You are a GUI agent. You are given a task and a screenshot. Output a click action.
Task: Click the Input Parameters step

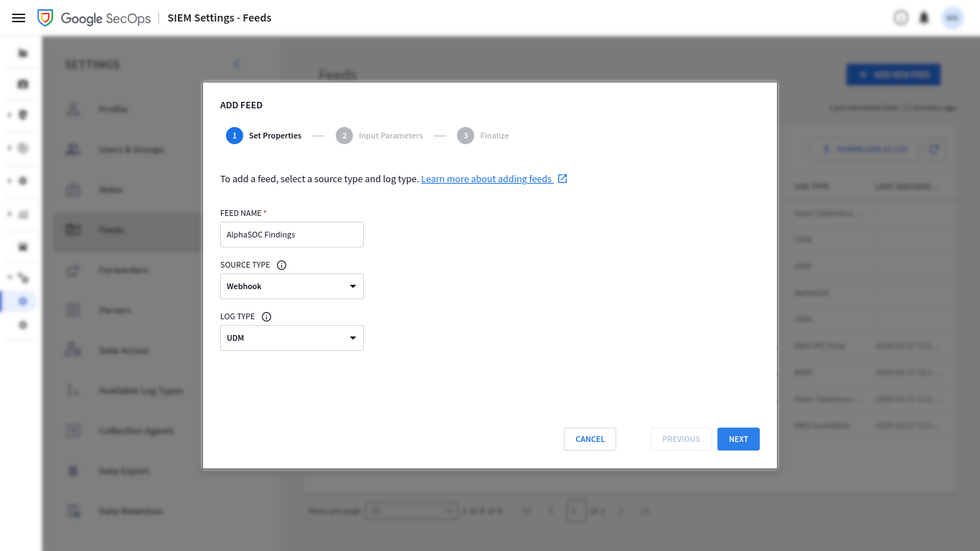pyautogui.click(x=380, y=135)
